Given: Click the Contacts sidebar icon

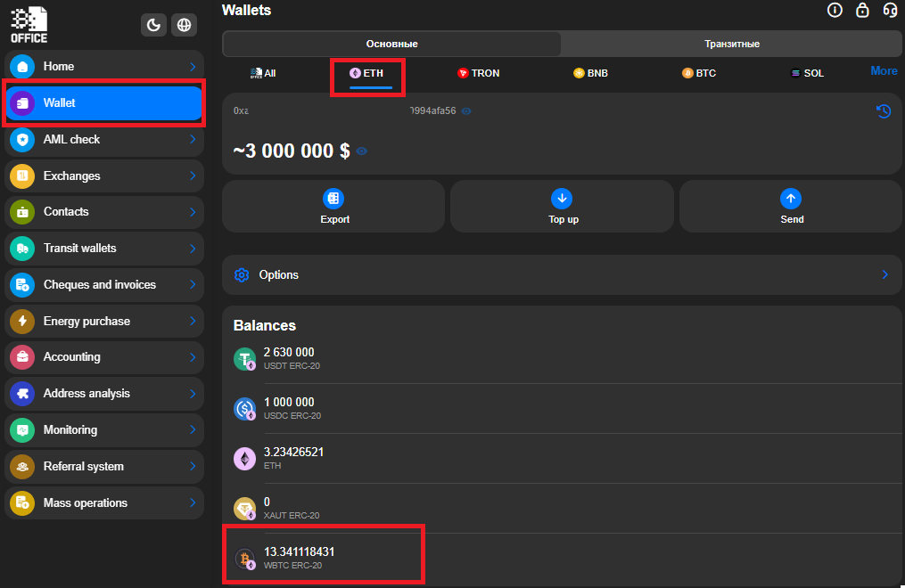Looking at the screenshot, I should [22, 212].
